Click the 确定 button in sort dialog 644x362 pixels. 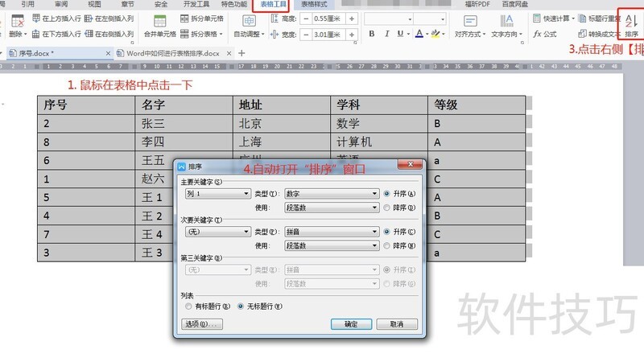coord(351,323)
